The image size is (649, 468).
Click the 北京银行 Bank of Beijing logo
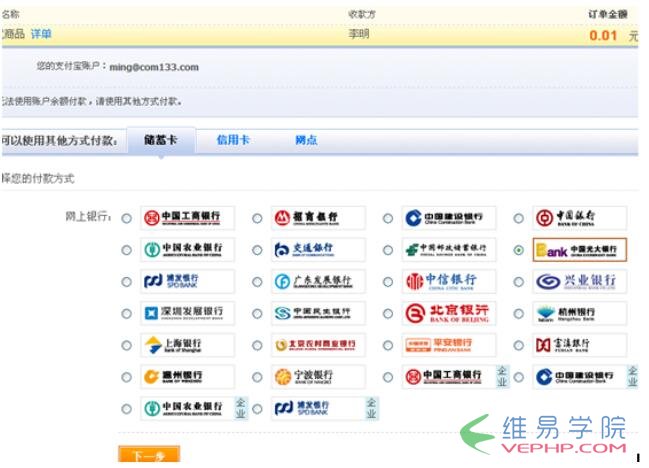449,313
